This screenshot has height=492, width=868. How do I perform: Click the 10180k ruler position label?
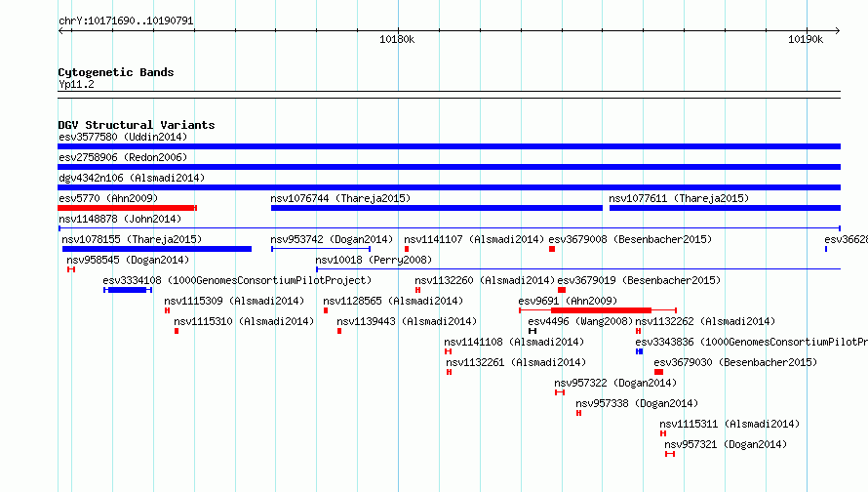pyautogui.click(x=397, y=39)
